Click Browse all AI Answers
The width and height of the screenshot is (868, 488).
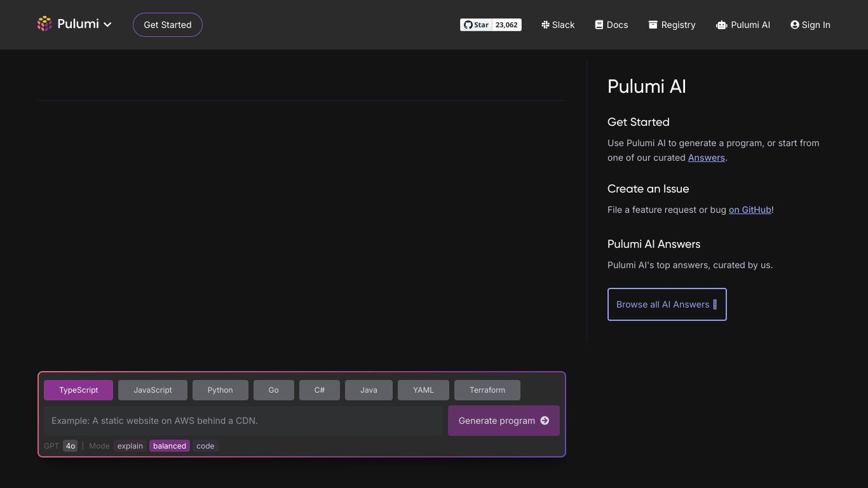(x=667, y=304)
